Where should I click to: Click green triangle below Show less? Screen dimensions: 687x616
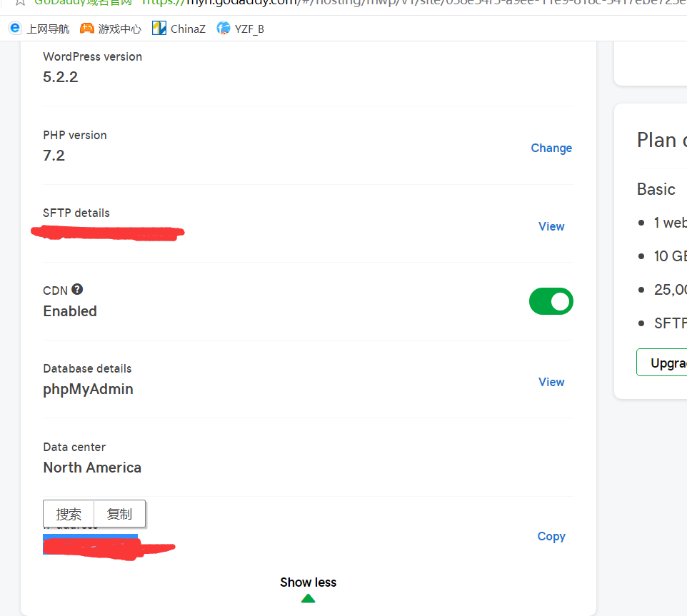click(x=308, y=598)
